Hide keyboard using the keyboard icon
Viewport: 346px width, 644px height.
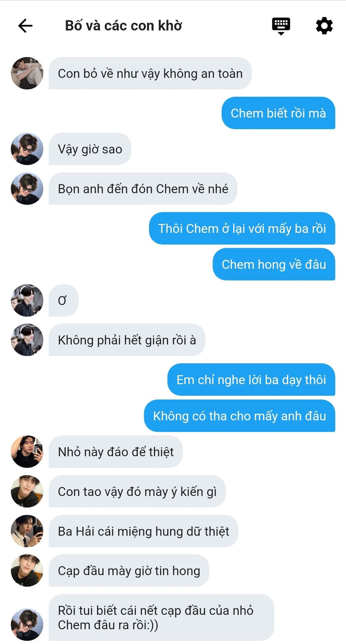click(x=281, y=26)
